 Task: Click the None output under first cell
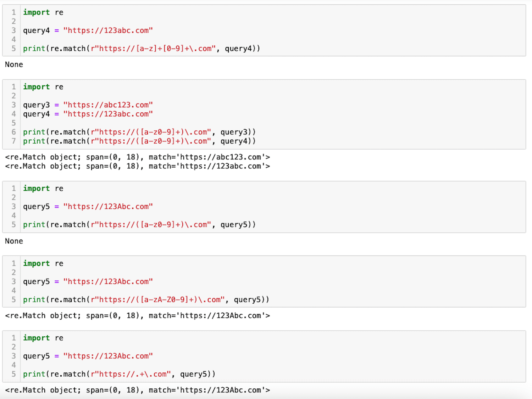point(14,64)
